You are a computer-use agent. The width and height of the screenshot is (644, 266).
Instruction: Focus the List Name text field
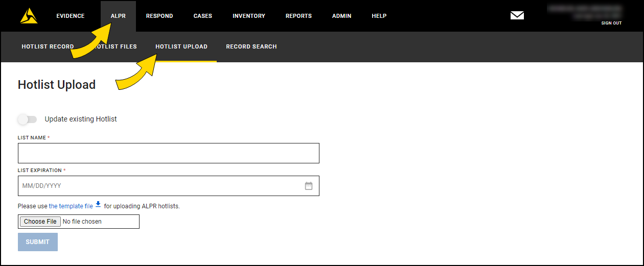[x=169, y=153]
